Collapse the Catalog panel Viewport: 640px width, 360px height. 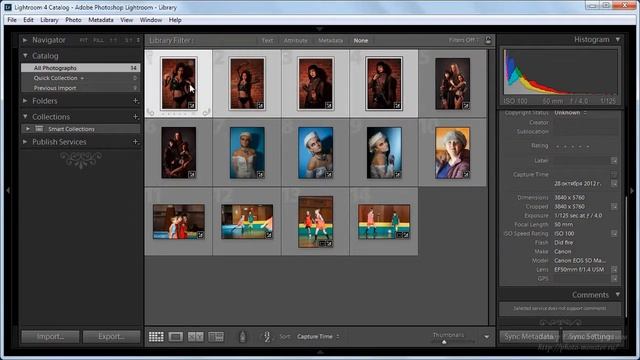pyautogui.click(x=25, y=56)
